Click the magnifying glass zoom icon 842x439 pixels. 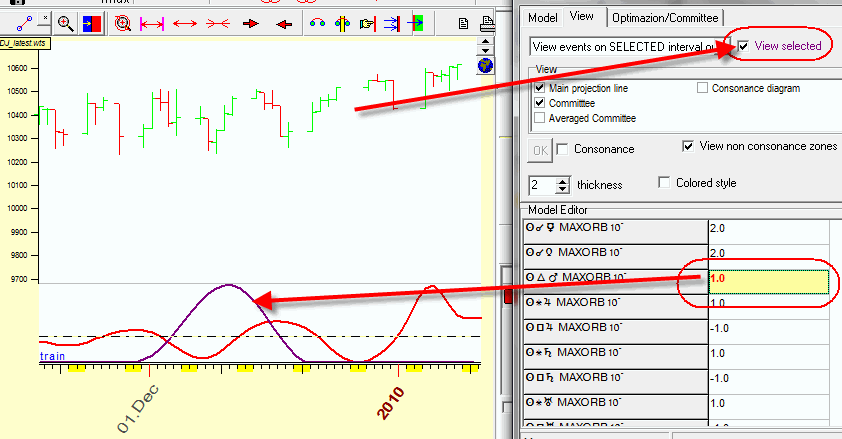pos(65,23)
